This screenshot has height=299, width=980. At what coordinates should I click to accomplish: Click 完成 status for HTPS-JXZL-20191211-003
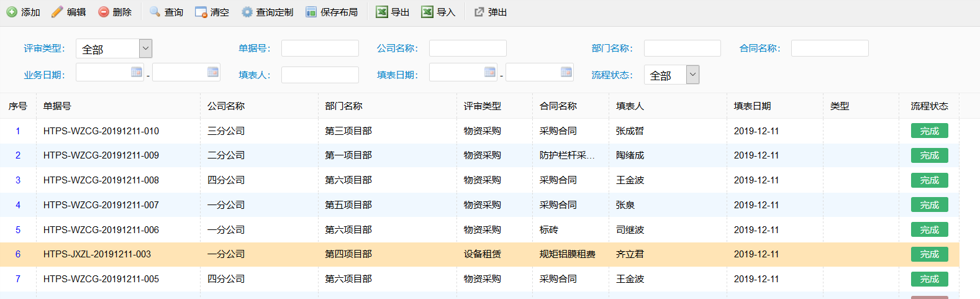point(929,254)
